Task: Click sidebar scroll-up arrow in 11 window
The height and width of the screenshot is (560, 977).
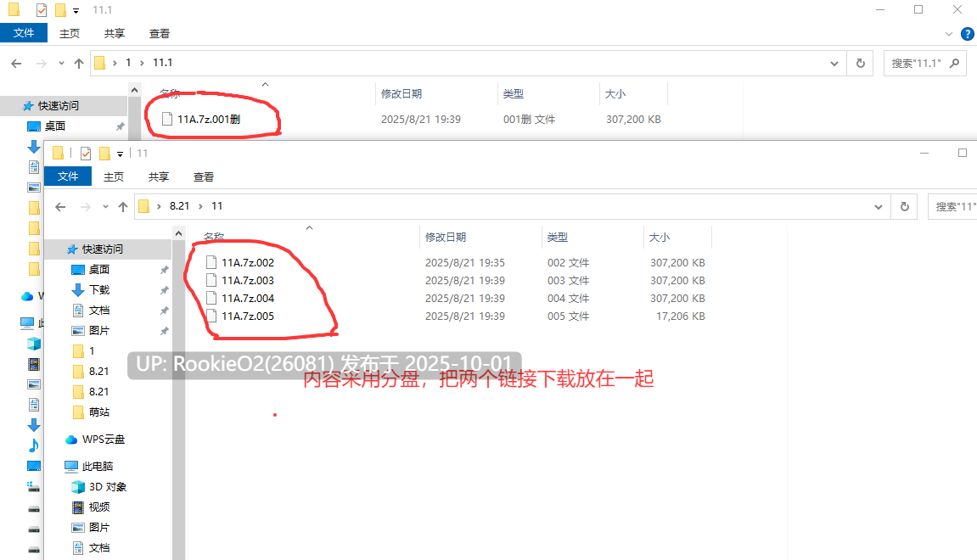Action: pos(179,233)
